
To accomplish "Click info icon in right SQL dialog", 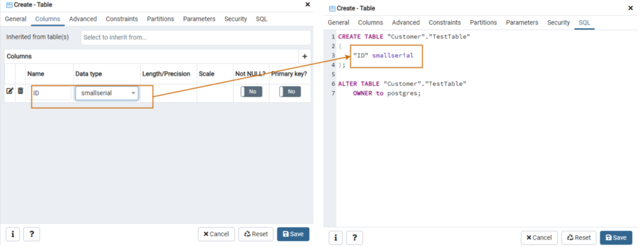I will (336, 238).
